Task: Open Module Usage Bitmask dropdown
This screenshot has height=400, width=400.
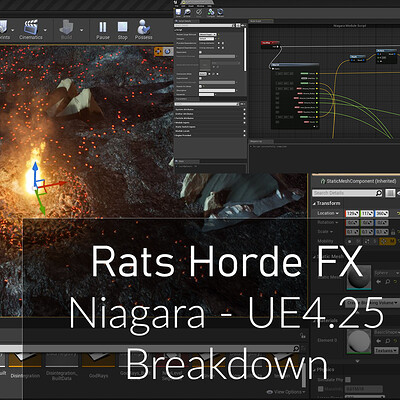Action: (207, 34)
